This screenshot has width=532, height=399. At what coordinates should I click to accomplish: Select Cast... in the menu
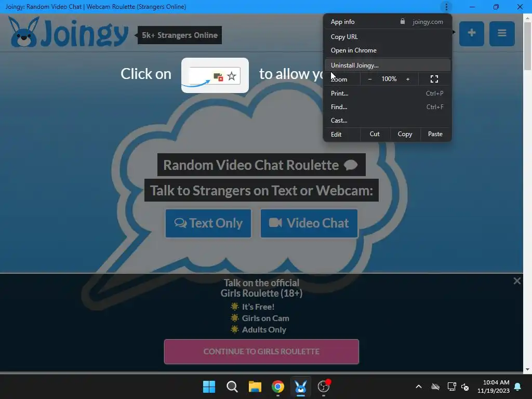388,121
